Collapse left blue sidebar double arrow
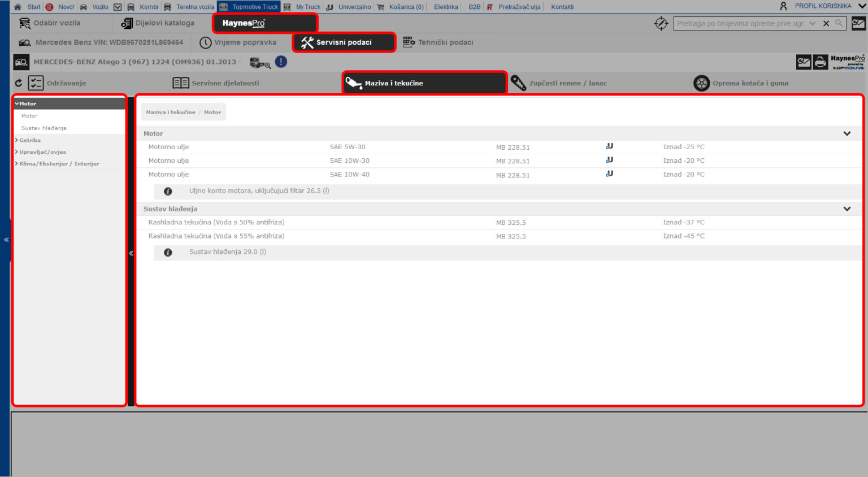This screenshot has height=477, width=868. 6,240
